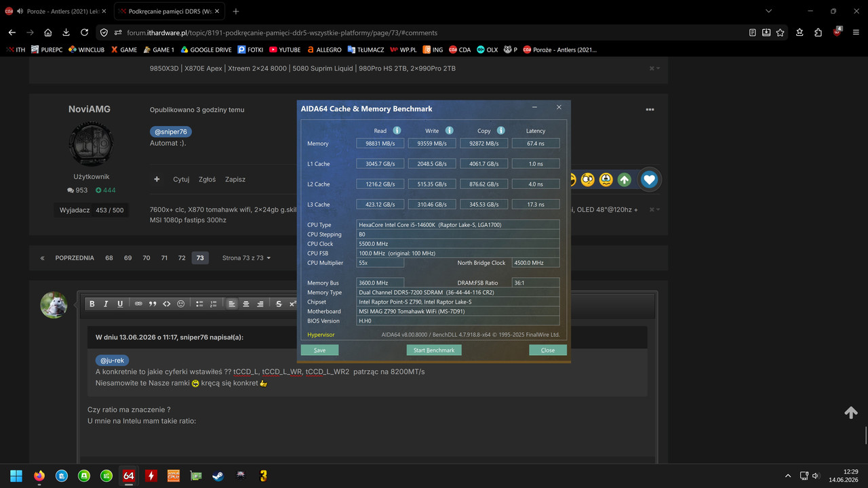Center-align text in the editor
The height and width of the screenshot is (488, 868).
click(246, 304)
